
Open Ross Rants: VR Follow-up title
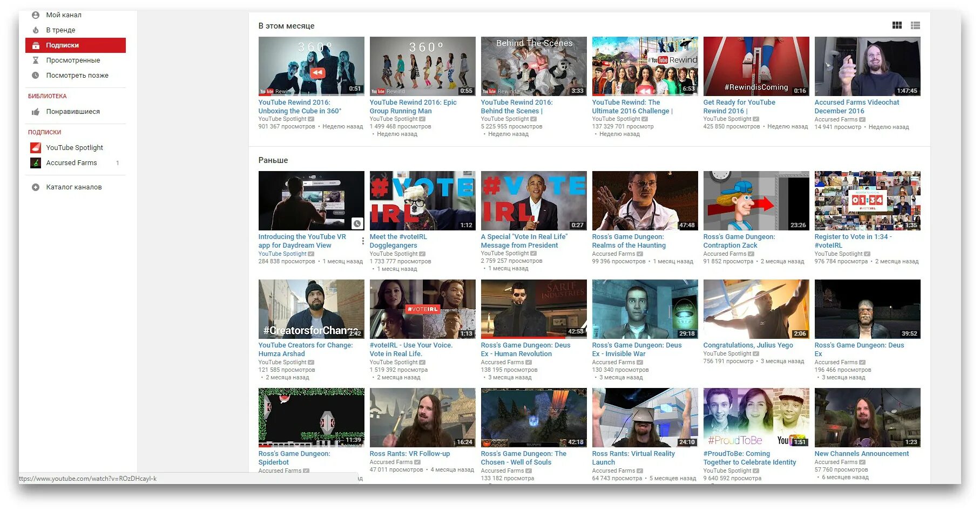coord(409,454)
